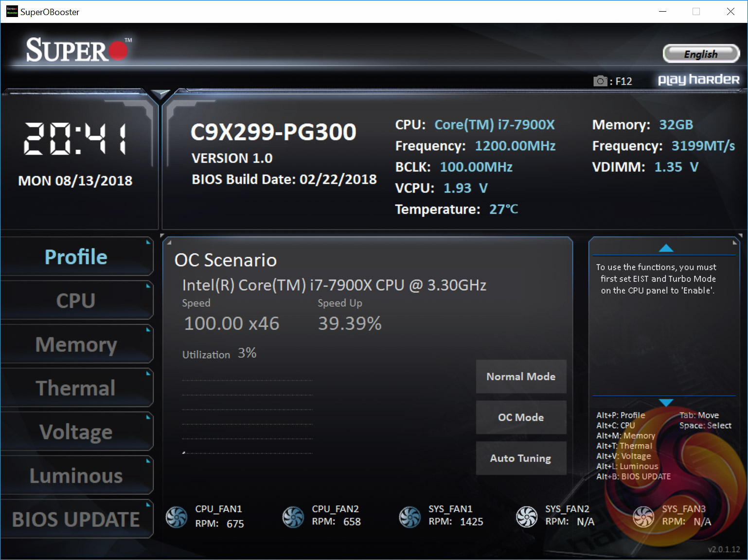
Task: Click the Temperature value 27°C
Action: pyautogui.click(x=503, y=209)
